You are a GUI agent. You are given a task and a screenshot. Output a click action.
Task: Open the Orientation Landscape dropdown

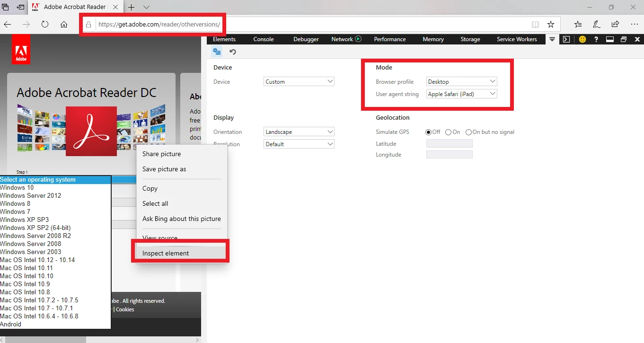tap(299, 132)
